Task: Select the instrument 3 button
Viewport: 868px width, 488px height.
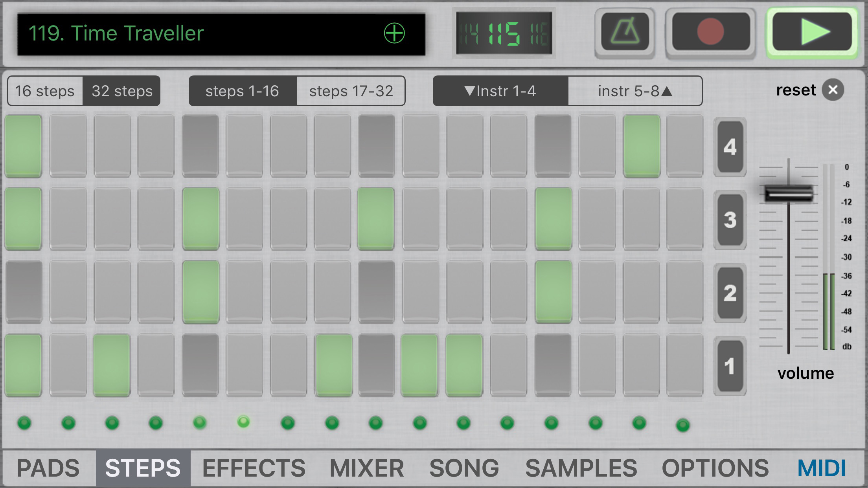Action: [x=730, y=220]
